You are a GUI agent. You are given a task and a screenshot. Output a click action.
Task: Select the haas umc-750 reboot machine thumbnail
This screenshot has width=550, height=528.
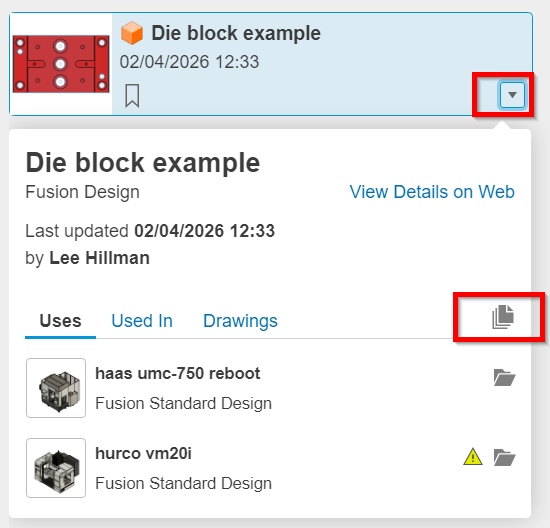[56, 388]
